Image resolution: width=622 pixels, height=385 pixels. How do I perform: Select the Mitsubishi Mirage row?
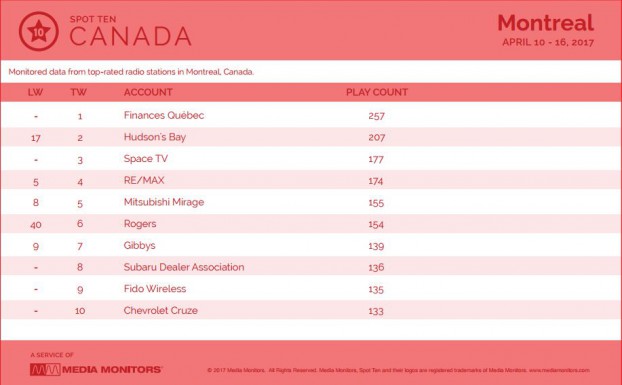[x=311, y=202]
